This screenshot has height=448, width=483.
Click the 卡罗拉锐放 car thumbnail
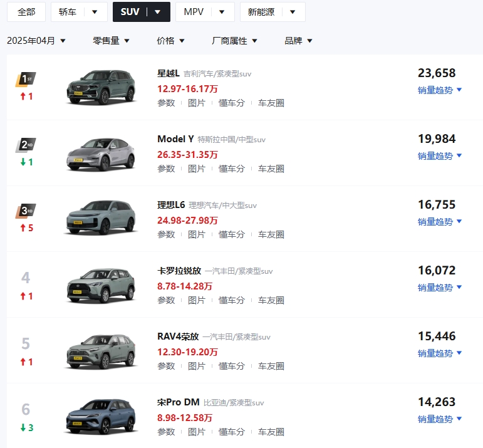click(101, 286)
